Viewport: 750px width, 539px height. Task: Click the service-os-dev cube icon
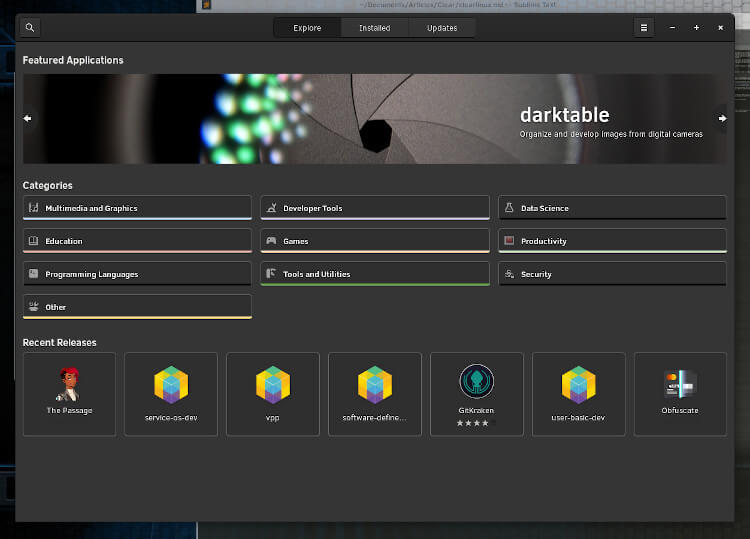click(171, 385)
